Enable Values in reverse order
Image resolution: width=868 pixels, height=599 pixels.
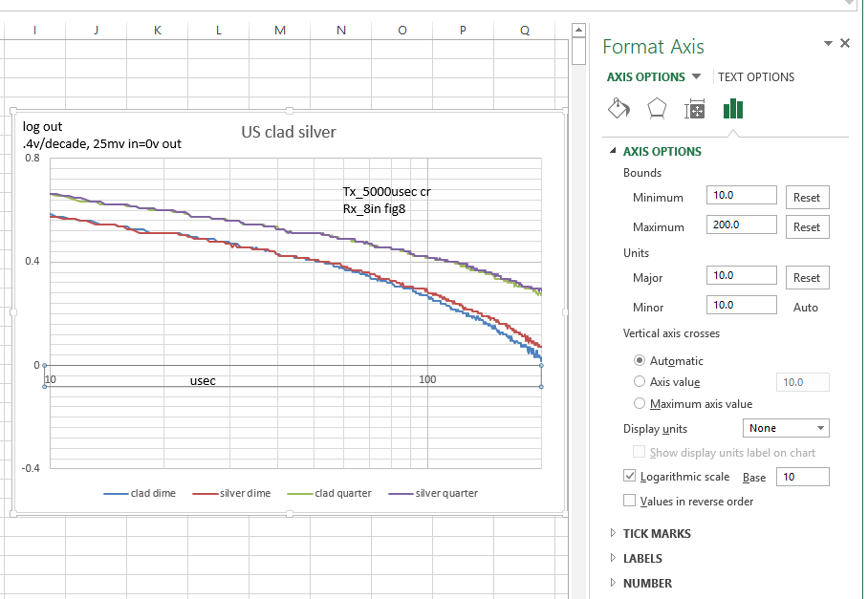[629, 501]
